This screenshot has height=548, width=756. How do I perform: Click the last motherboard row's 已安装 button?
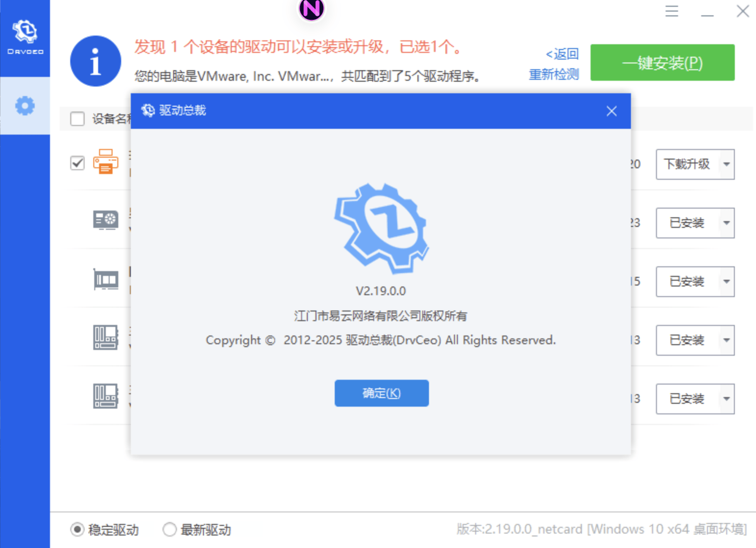(688, 399)
